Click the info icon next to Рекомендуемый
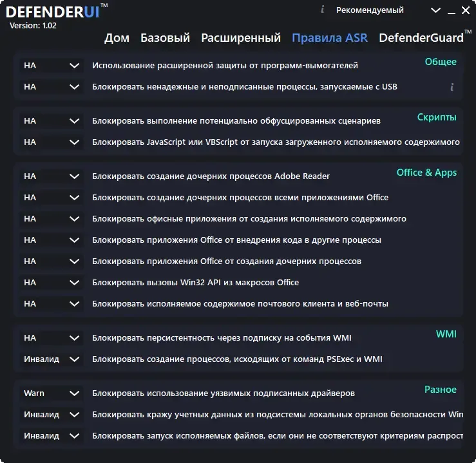 point(323,10)
